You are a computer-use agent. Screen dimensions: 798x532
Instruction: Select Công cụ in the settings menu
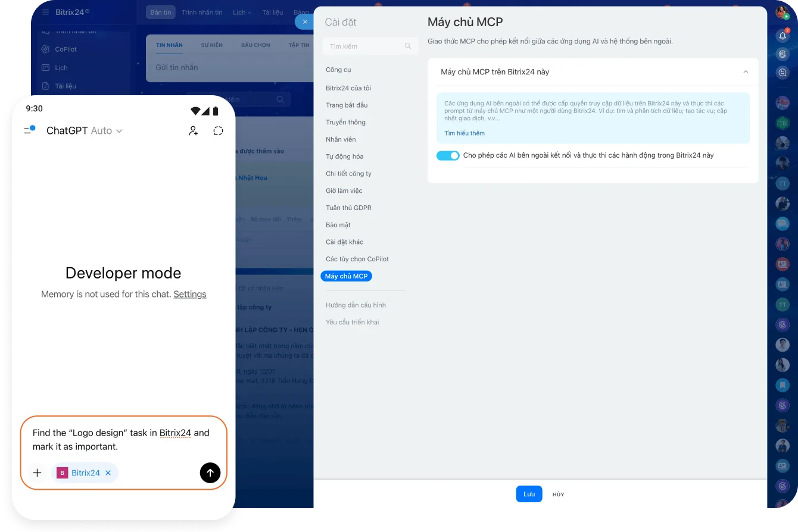click(338, 70)
